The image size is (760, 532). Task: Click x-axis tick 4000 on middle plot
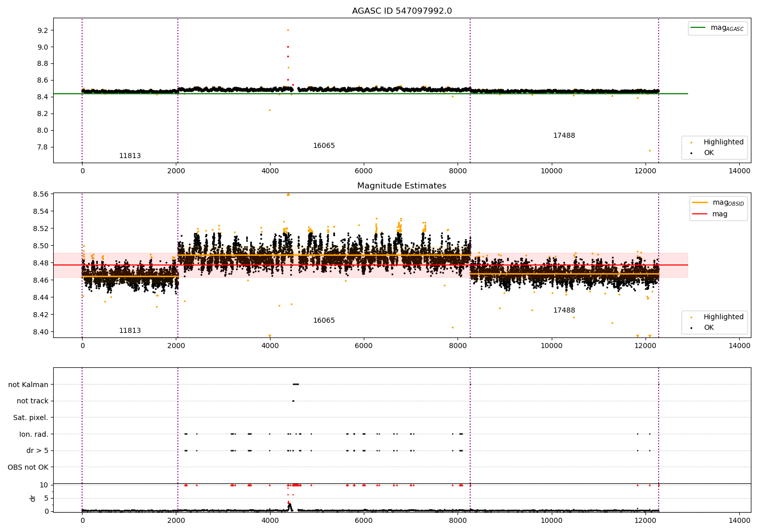[270, 346]
